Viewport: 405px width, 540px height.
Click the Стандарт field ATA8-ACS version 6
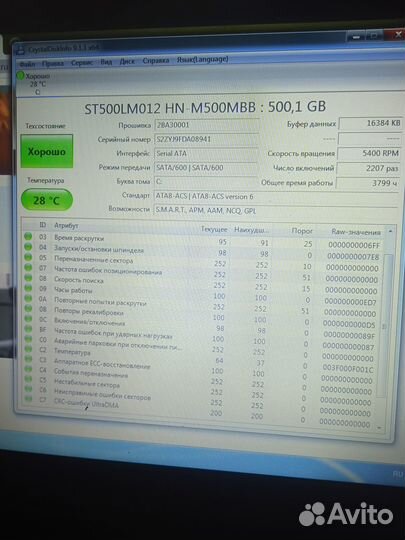[276, 197]
